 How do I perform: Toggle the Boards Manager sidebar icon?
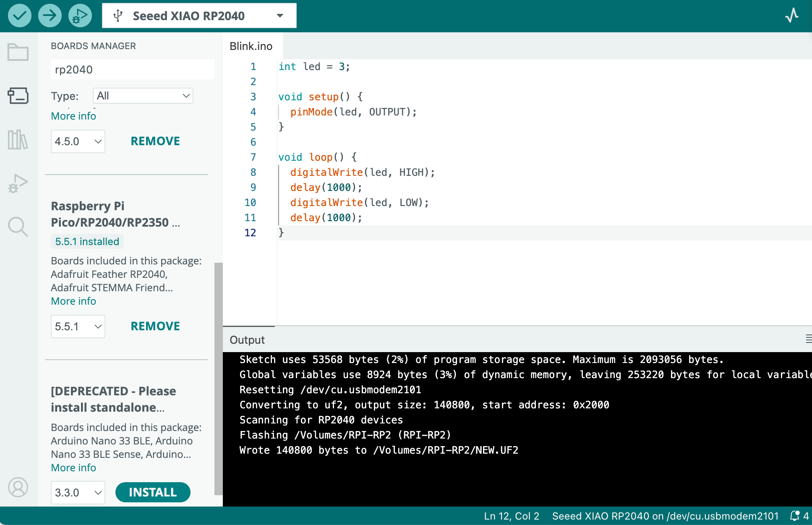point(18,96)
